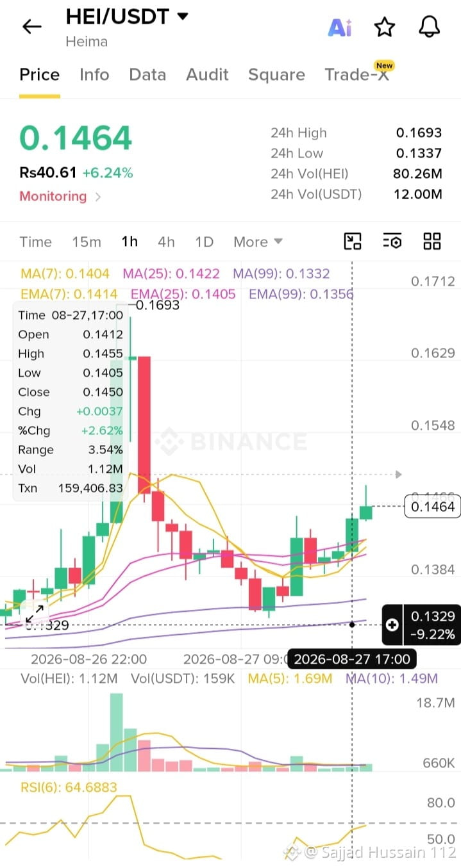Tap the plus crosshair marker at 0.1329
The width and height of the screenshot is (461, 868).
(391, 625)
